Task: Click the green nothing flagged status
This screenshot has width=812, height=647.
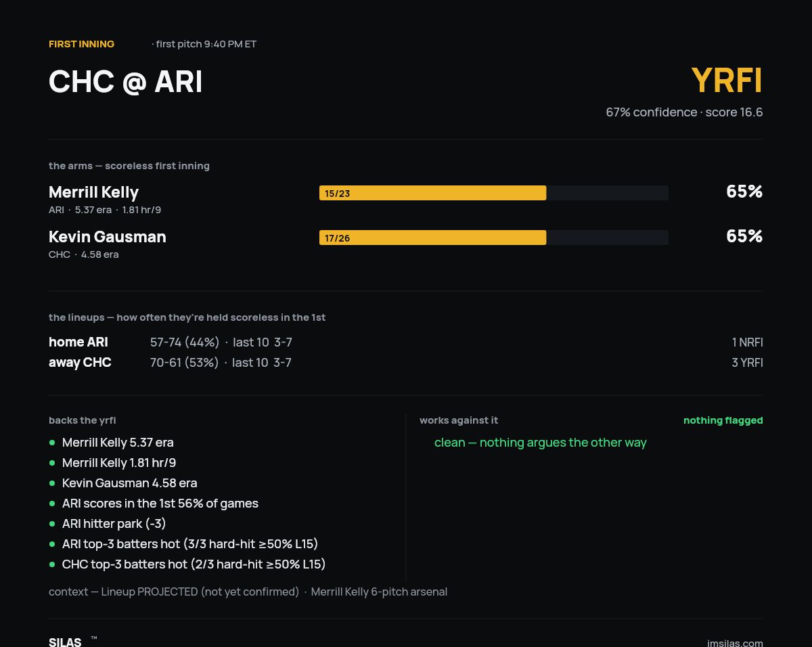Action: [x=723, y=420]
